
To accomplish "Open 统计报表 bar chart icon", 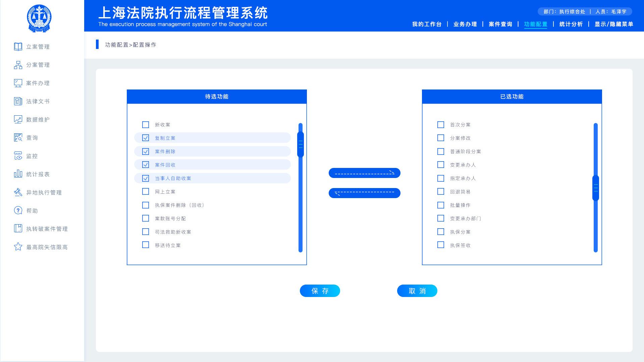I will point(18,174).
